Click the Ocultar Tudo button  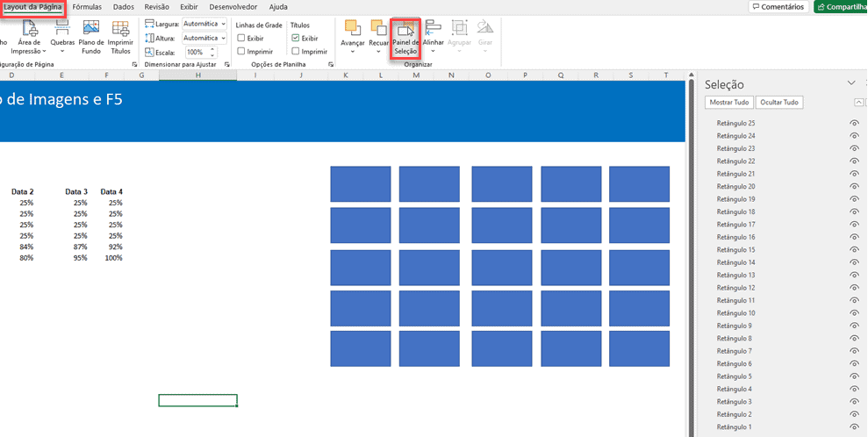pos(778,103)
